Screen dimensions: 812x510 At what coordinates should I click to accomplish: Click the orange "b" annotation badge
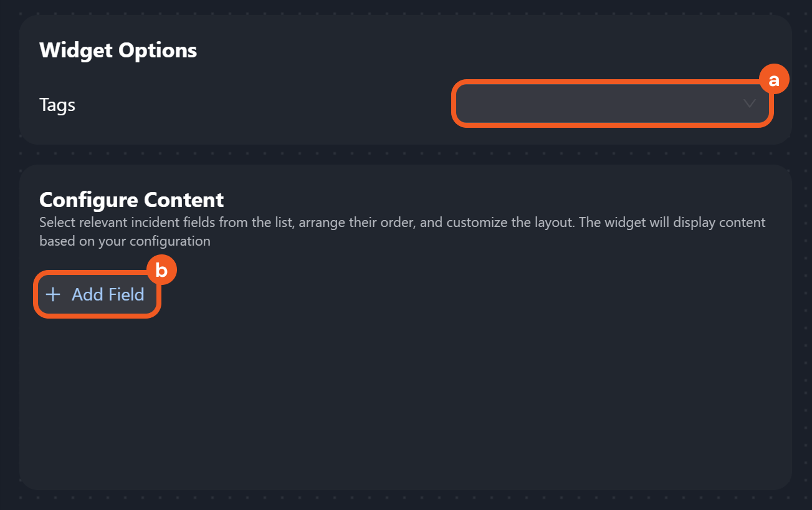161,271
